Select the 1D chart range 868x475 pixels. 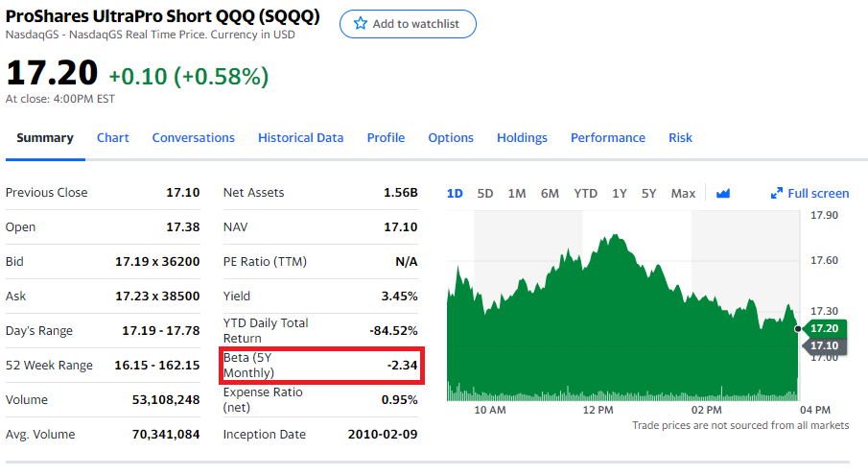click(x=455, y=193)
